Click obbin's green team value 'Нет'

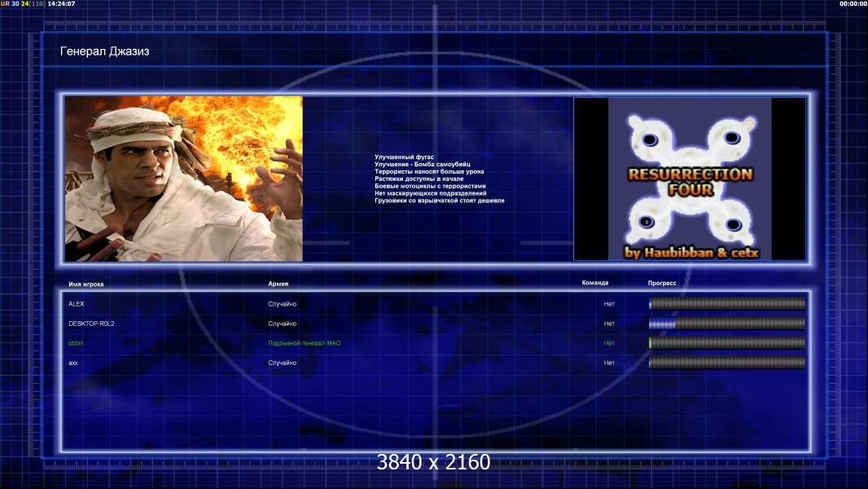click(x=609, y=343)
